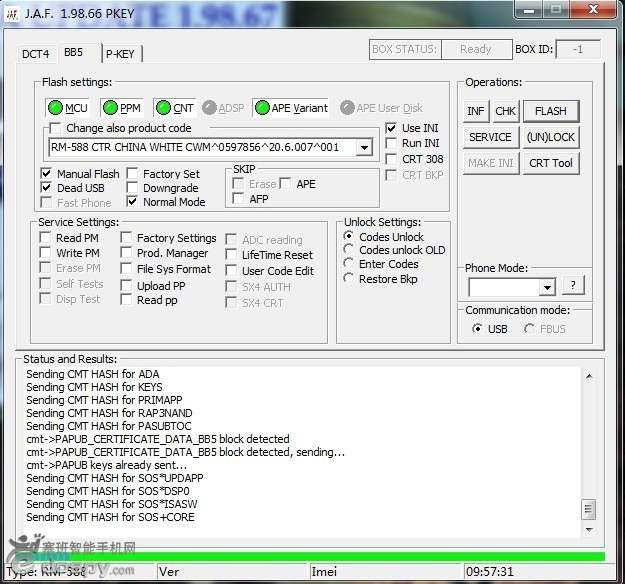Click 'Sending CMT HASH for ADA' log line
The width and height of the screenshot is (625, 584).
coord(93,374)
